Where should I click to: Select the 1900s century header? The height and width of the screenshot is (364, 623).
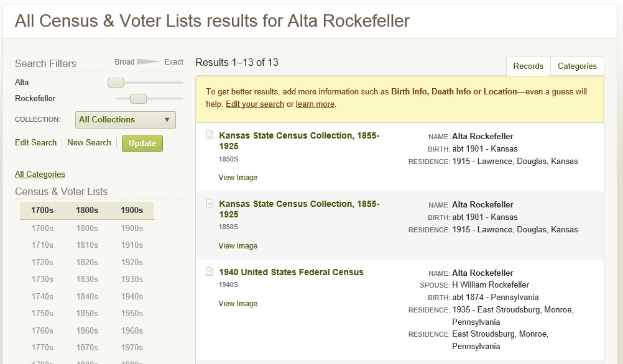coord(132,210)
